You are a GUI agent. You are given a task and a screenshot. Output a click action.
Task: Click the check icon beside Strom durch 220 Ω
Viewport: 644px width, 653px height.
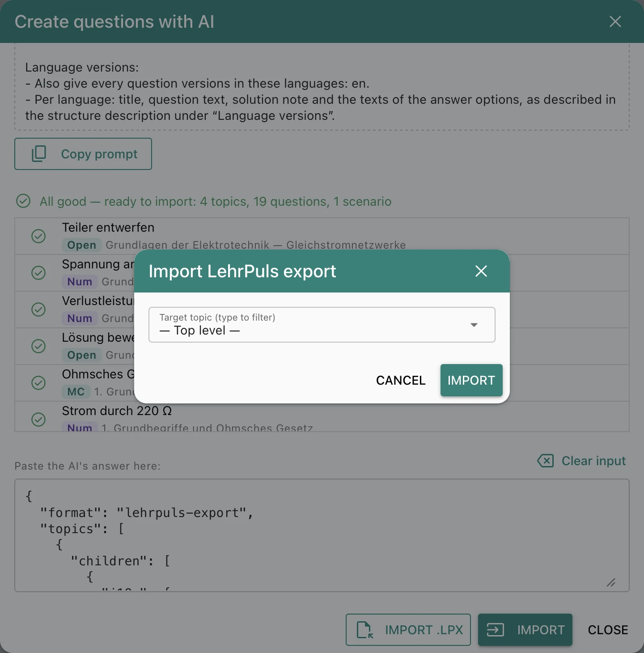pos(38,420)
